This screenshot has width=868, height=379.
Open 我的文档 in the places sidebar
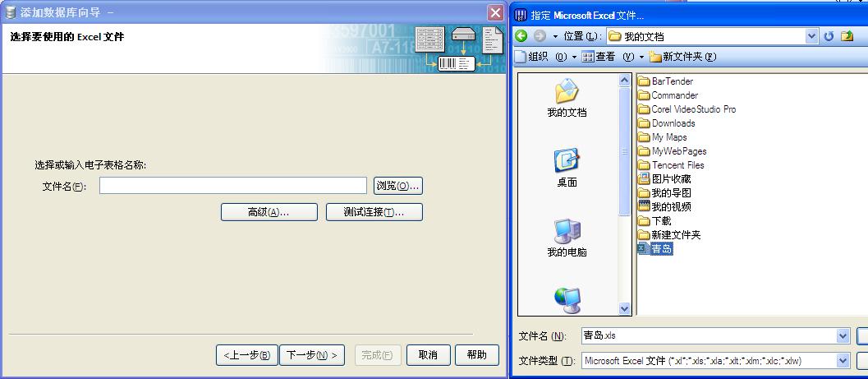pyautogui.click(x=567, y=98)
